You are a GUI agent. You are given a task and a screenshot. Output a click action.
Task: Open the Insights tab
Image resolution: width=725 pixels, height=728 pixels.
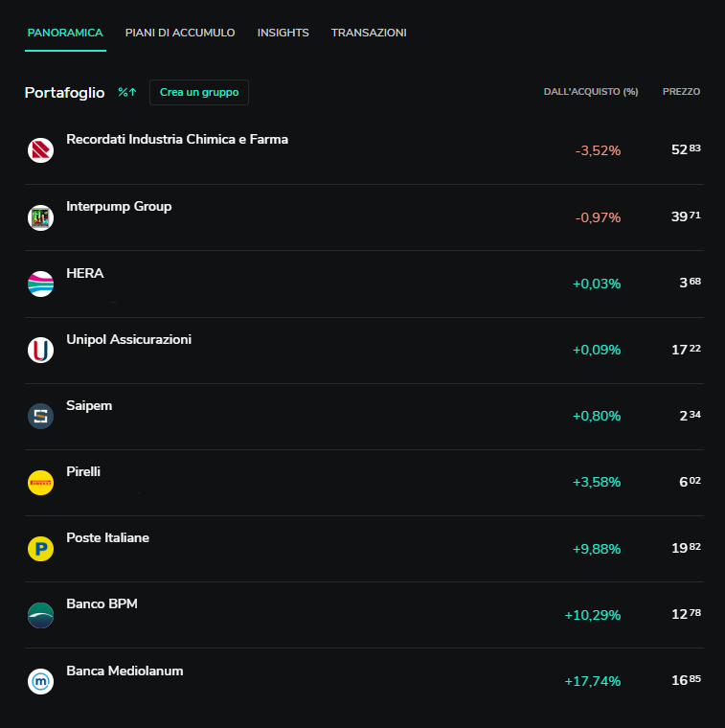[x=283, y=33]
